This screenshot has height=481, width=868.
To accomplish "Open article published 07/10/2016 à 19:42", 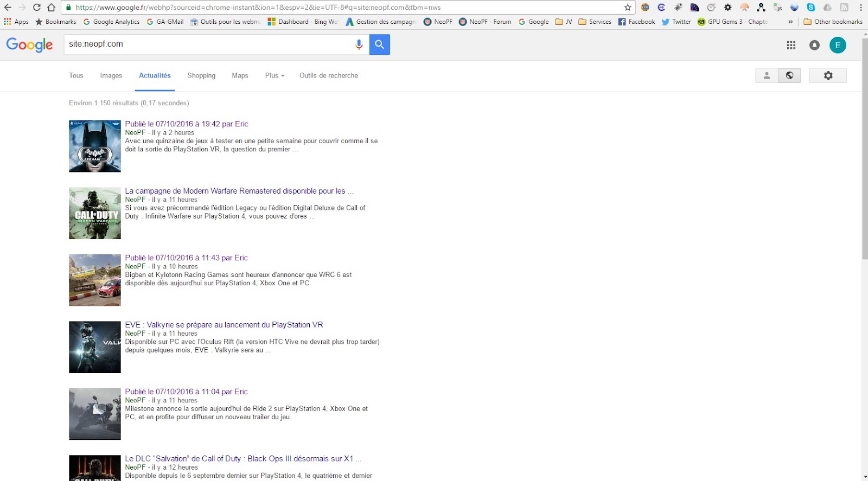I will [x=187, y=124].
